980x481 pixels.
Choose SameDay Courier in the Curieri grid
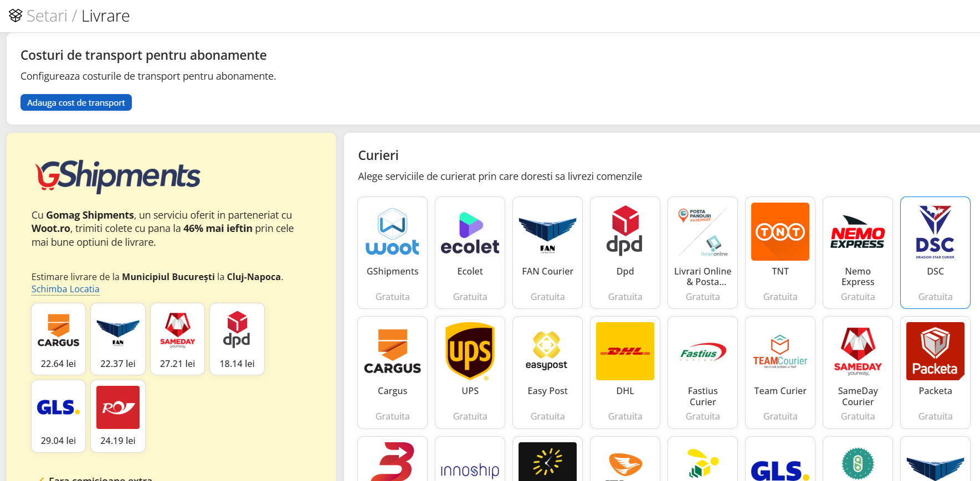tap(858, 373)
